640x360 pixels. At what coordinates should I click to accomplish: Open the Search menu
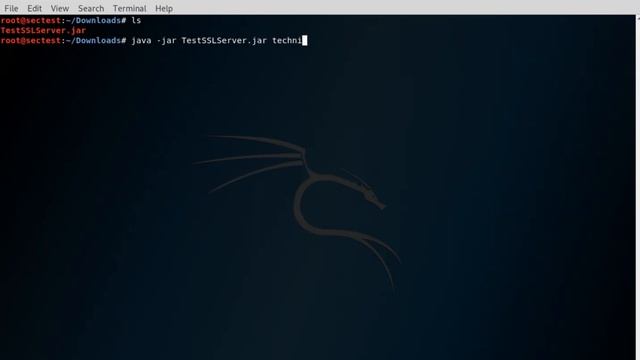(91, 8)
